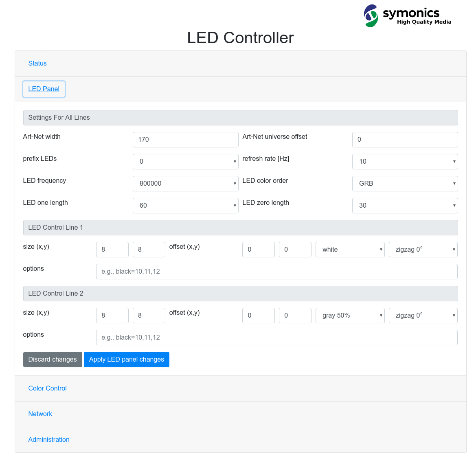Click the Discard changes button

[x=52, y=360]
